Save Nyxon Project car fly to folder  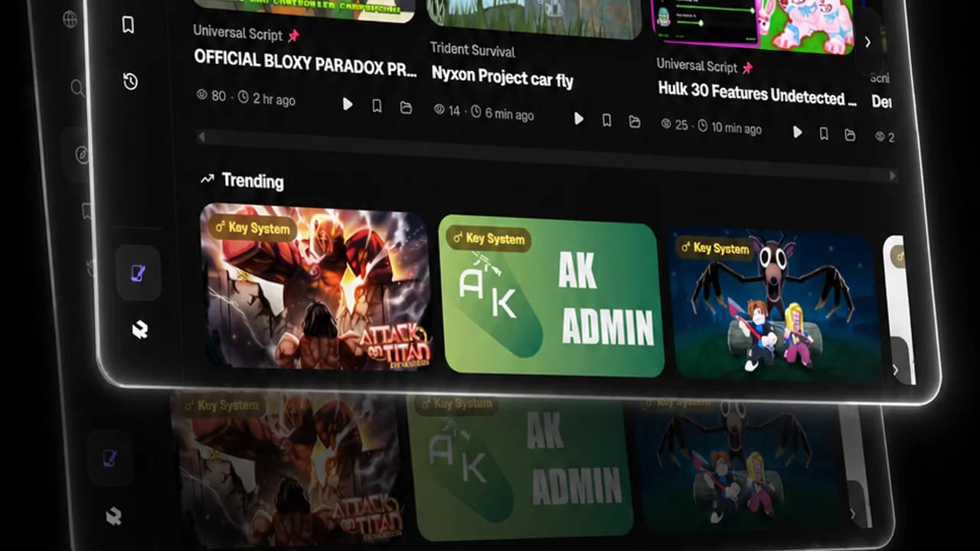(x=634, y=122)
